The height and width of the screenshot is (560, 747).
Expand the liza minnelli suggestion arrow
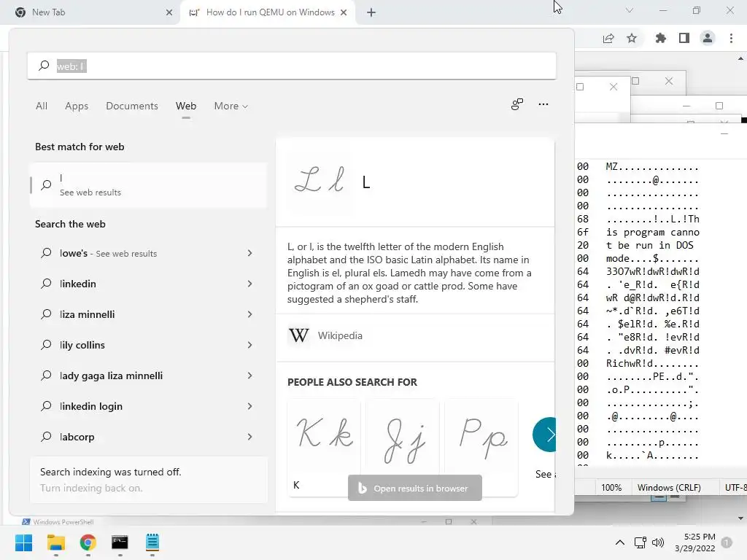tap(249, 314)
